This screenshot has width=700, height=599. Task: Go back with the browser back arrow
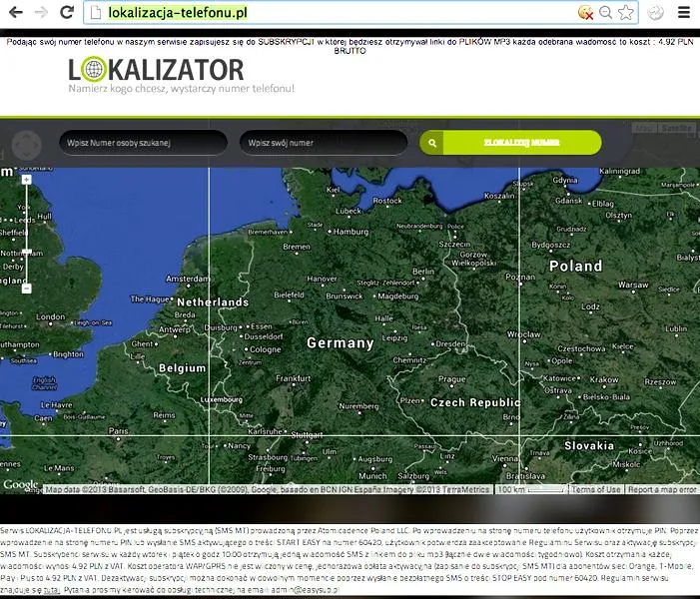coord(16,12)
